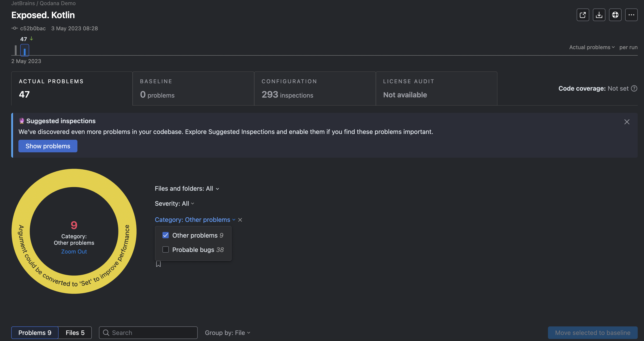Click the bookmark icon below the category filter
The image size is (644, 341).
[x=158, y=264]
